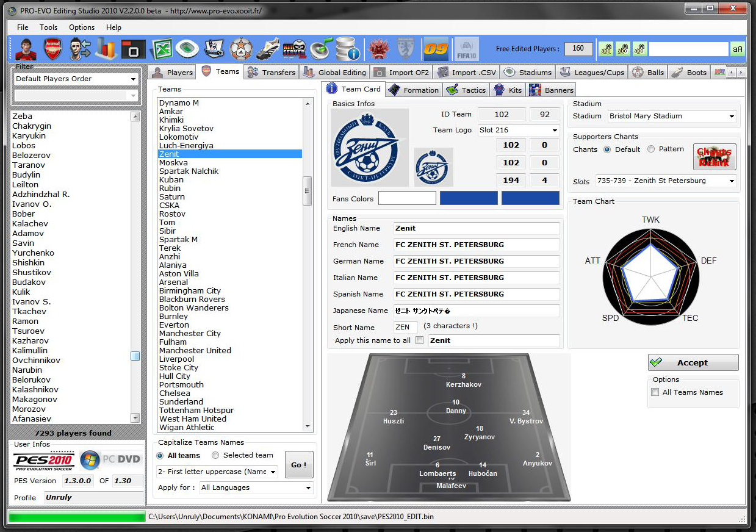Select the Pattern chants radio button
The width and height of the screenshot is (756, 532).
(x=651, y=149)
